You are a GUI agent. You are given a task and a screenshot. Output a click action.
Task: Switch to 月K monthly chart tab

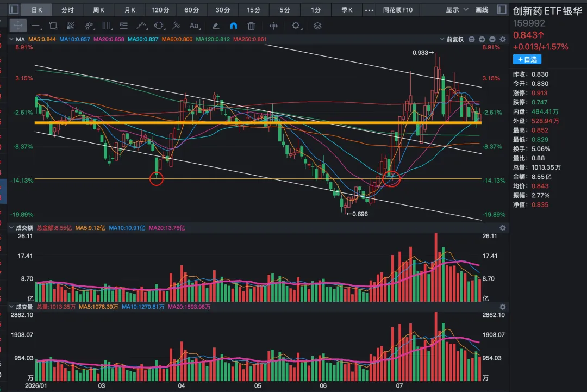pos(129,10)
